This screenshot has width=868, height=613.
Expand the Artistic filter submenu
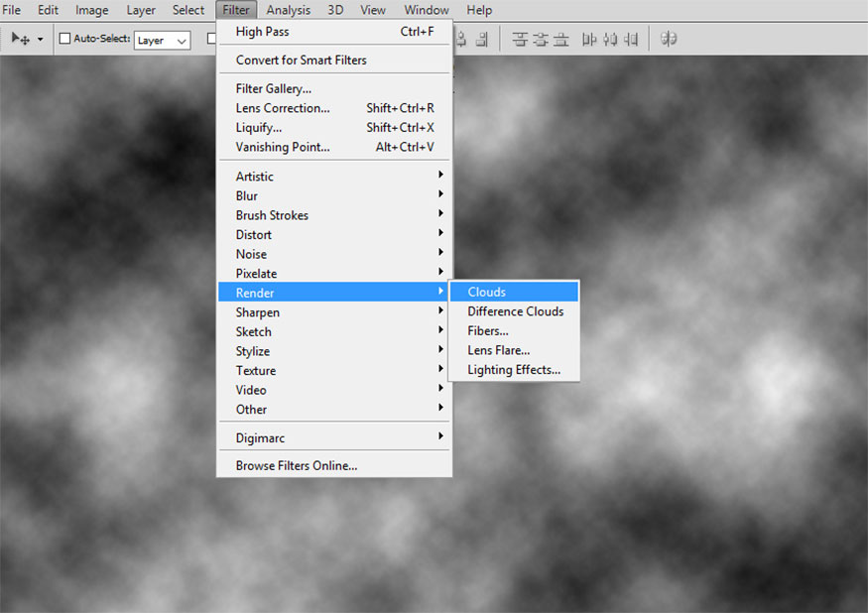[x=334, y=177]
